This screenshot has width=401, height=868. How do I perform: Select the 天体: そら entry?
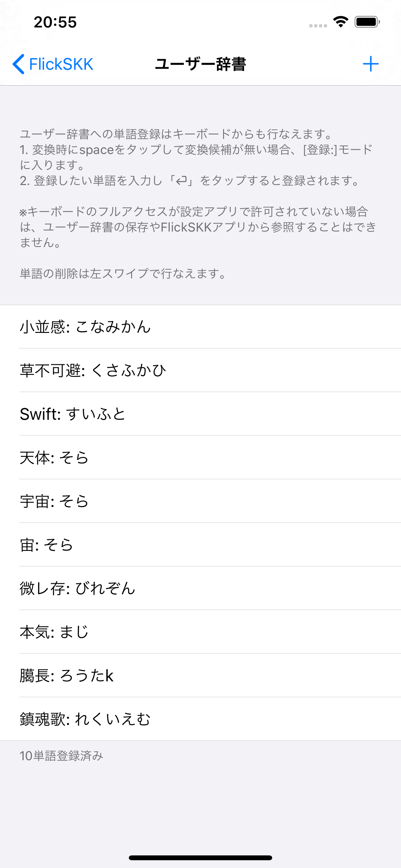pyautogui.click(x=200, y=458)
